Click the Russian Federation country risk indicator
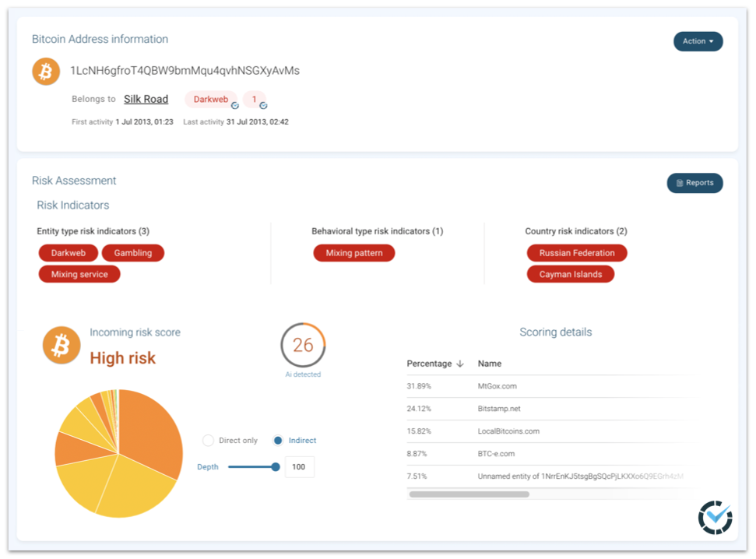Viewport: 756px width, 559px height. tap(576, 252)
